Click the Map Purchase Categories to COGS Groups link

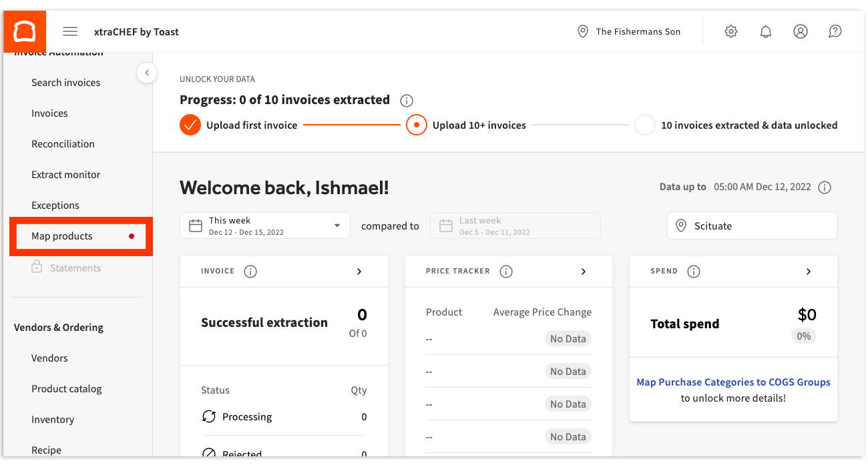point(733,382)
